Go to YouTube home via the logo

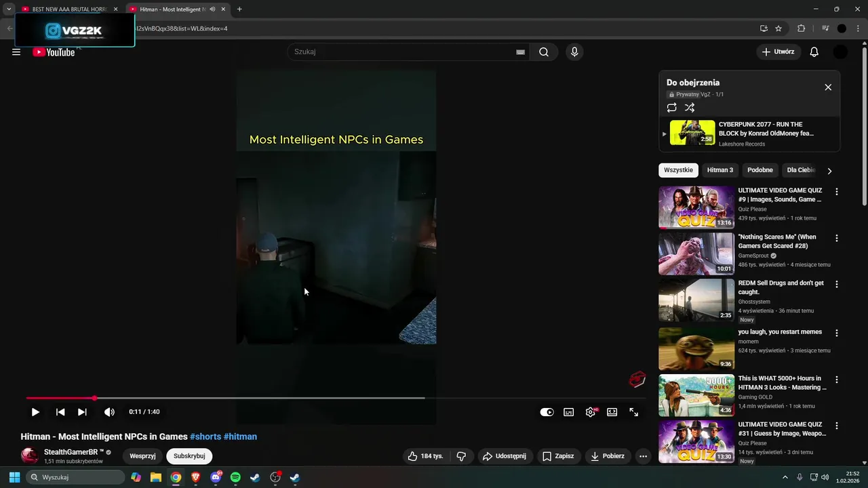click(x=54, y=52)
